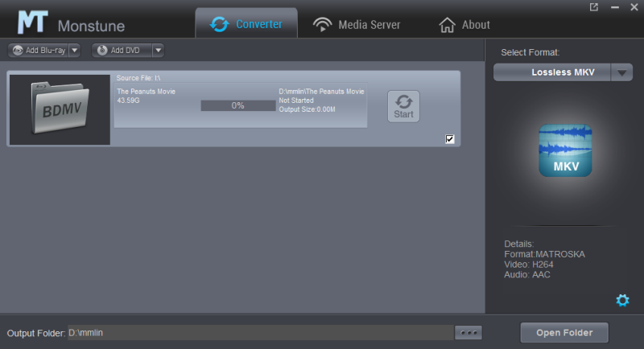This screenshot has width=644, height=349.
Task: Click the 0% conversion progress bar
Action: pos(237,105)
